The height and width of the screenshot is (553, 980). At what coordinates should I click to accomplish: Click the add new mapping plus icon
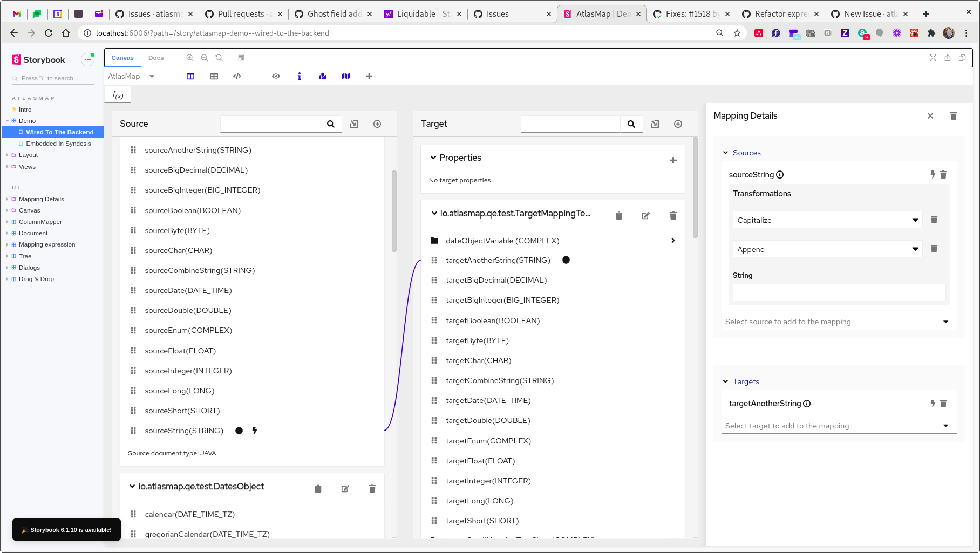[x=369, y=76]
